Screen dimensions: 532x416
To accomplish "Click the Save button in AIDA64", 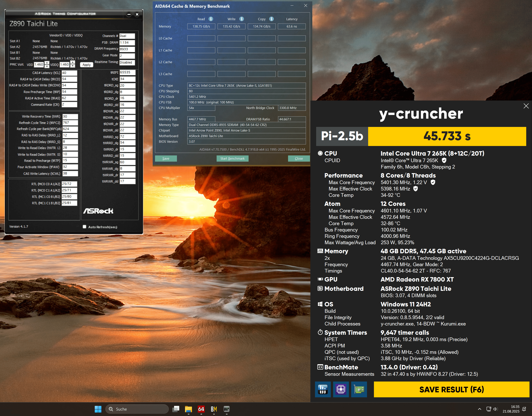I will pos(166,158).
